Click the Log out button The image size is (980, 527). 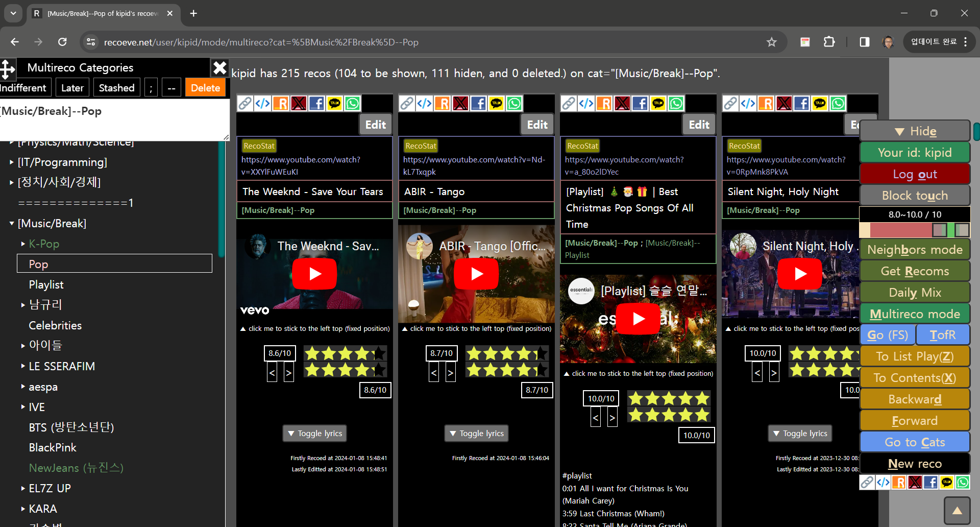[x=915, y=174]
